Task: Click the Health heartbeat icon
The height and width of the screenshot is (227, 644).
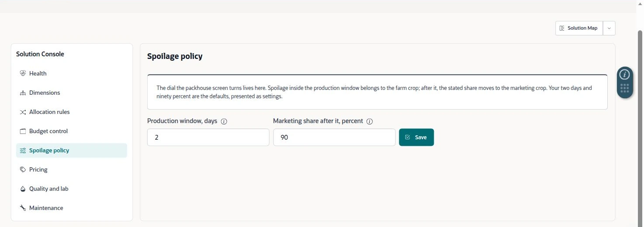Action: click(x=23, y=73)
